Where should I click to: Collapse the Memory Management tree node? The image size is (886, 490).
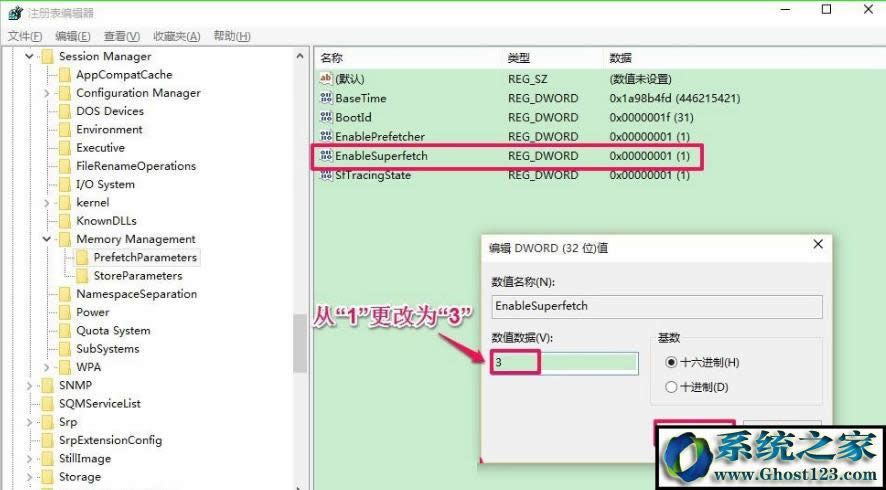pyautogui.click(x=47, y=239)
